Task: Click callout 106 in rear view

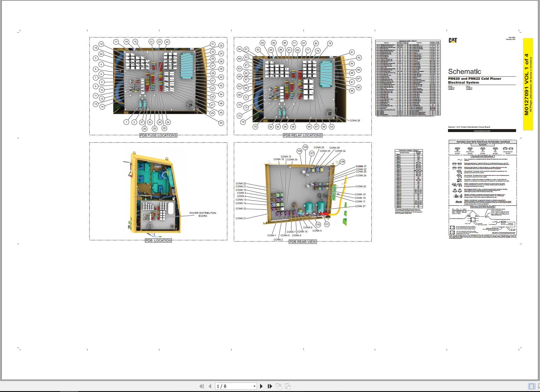Action: click(342, 162)
